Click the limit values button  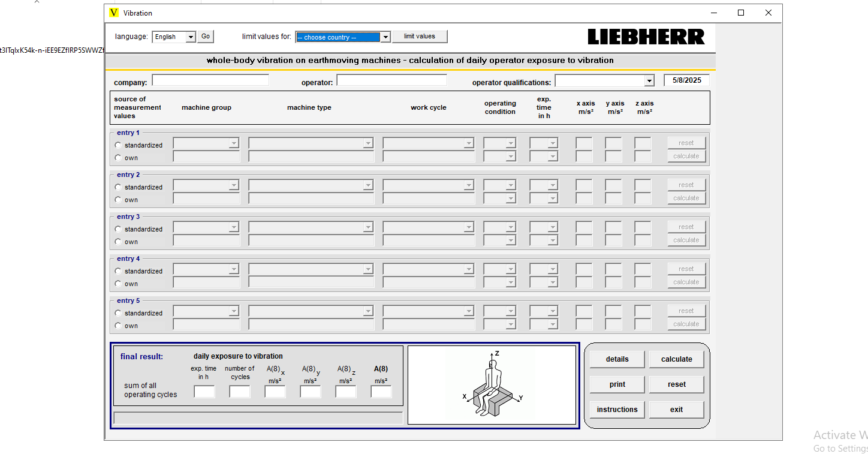[420, 37]
